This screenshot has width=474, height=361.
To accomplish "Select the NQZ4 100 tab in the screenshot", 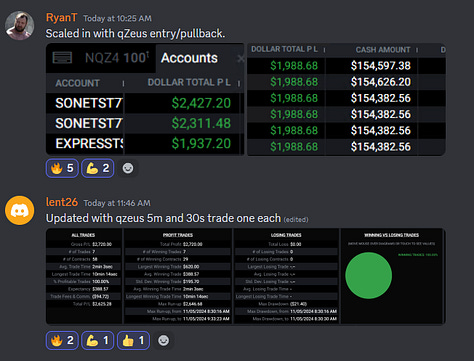I will [x=117, y=58].
